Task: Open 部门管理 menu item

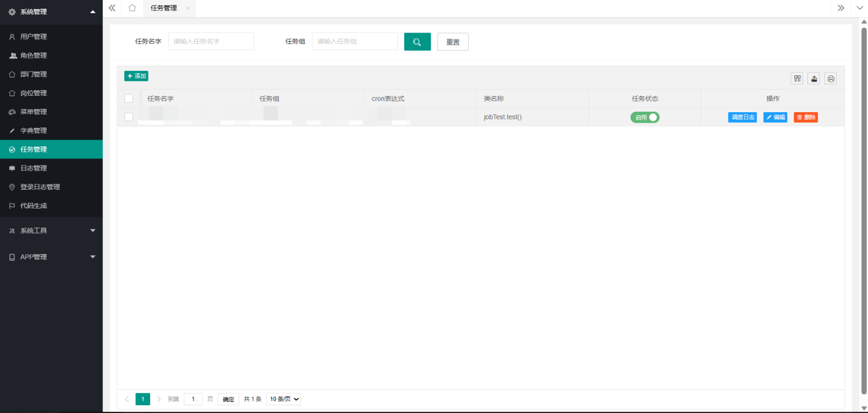Action: click(51, 74)
